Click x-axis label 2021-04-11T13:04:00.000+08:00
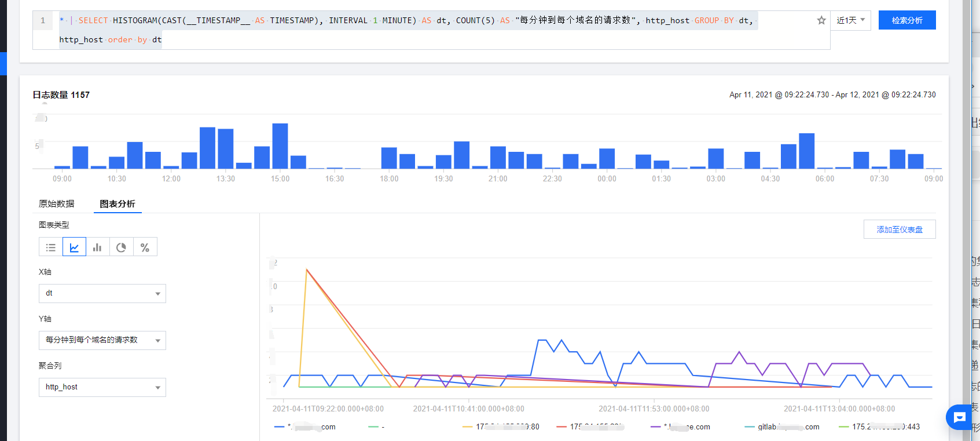 click(839, 409)
